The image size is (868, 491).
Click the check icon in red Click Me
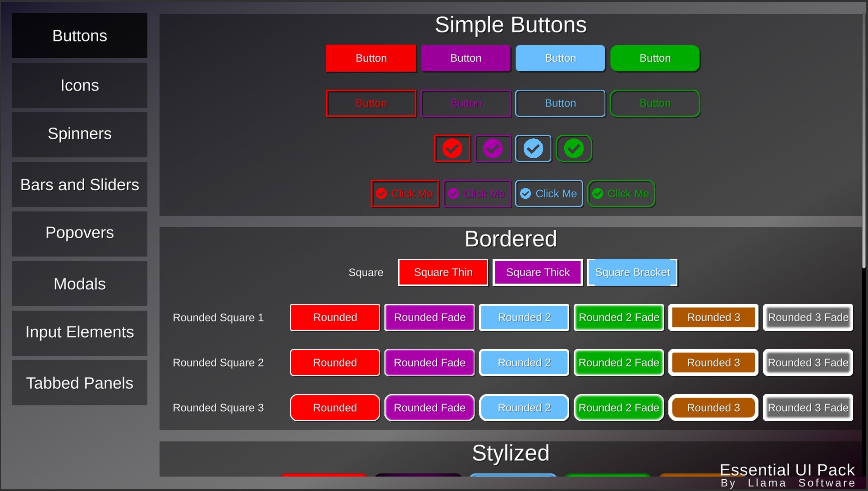[381, 193]
